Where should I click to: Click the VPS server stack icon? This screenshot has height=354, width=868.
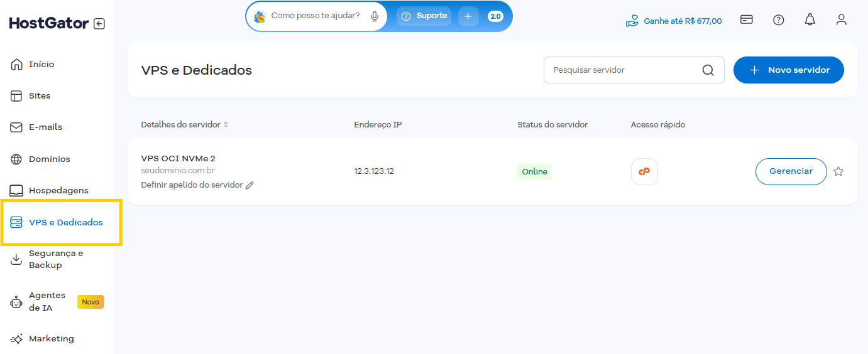coord(16,222)
